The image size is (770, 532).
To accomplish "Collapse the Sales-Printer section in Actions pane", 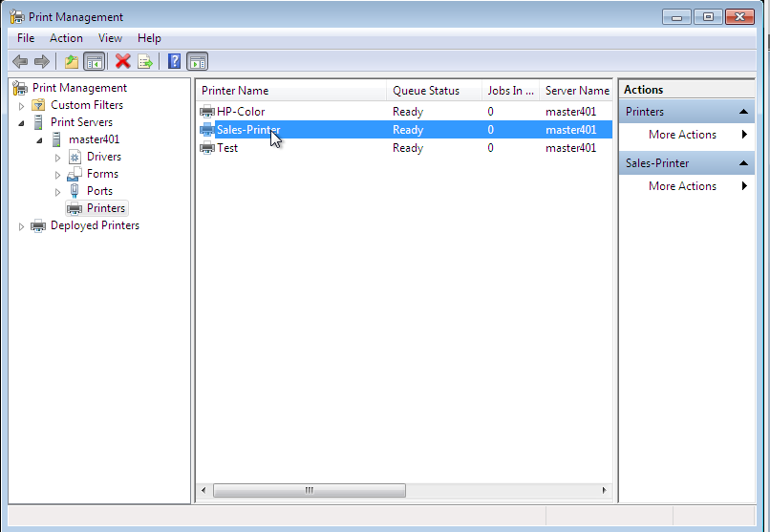I will pos(743,163).
